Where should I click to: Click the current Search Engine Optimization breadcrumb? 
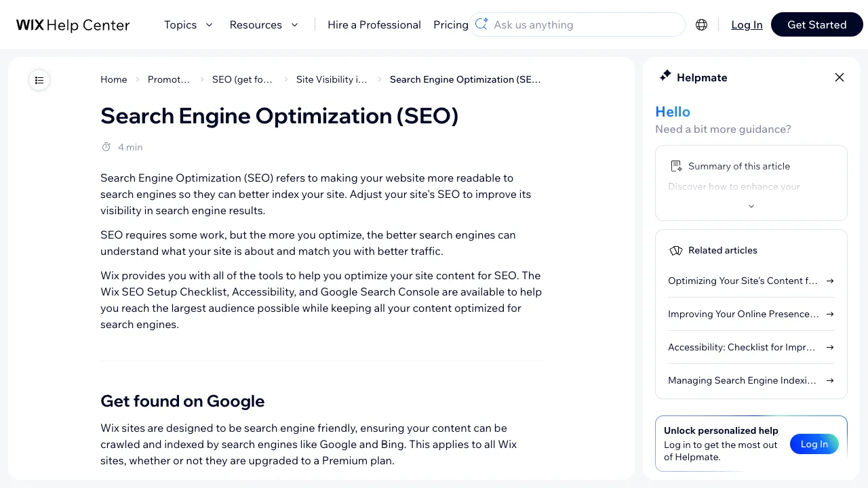[465, 79]
